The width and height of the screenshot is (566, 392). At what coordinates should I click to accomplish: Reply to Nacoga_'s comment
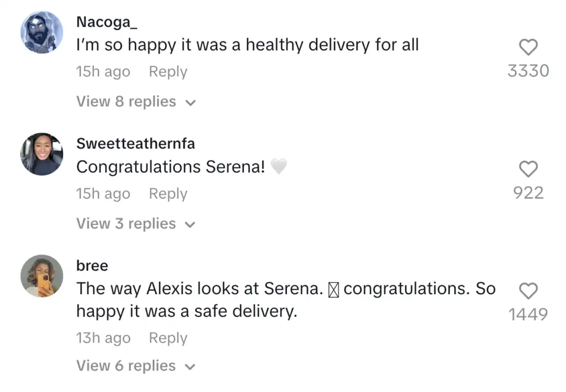coord(168,72)
